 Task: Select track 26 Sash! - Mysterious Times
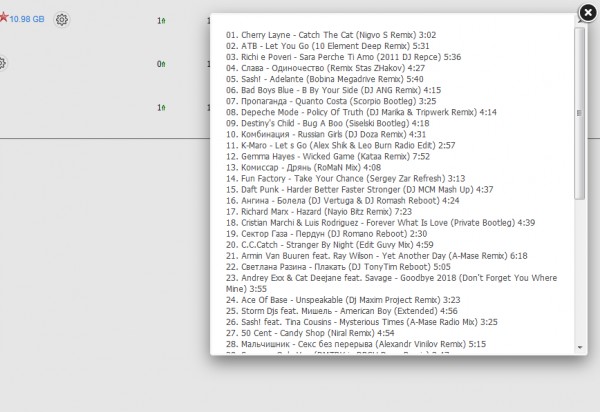362,322
